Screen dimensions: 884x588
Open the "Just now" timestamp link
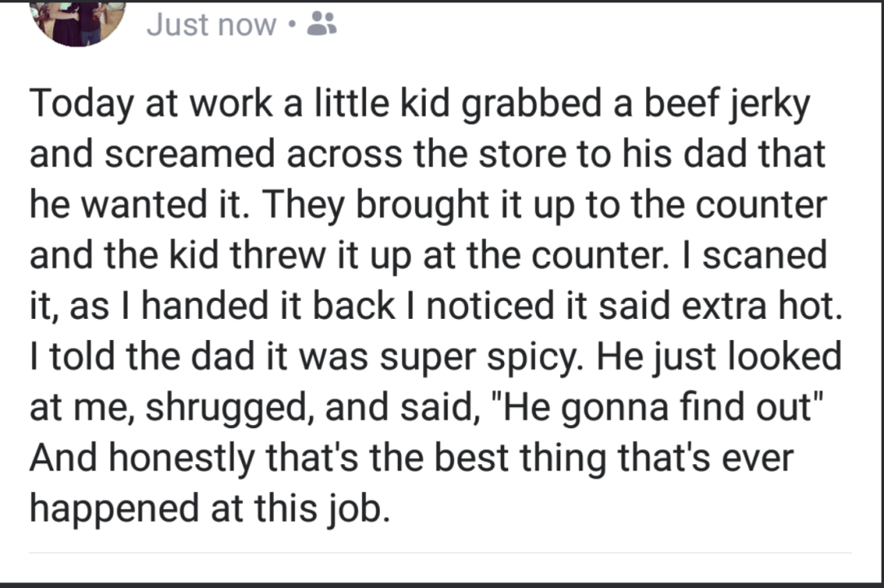point(211,24)
